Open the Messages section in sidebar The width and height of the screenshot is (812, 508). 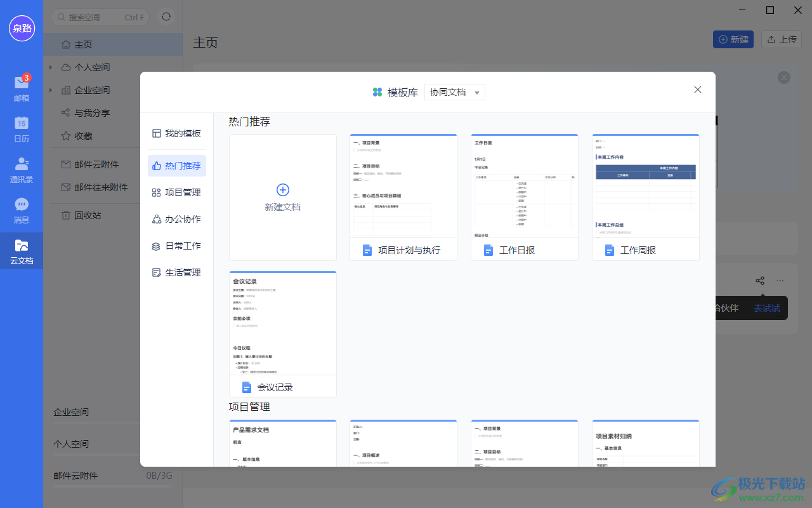coord(22,211)
